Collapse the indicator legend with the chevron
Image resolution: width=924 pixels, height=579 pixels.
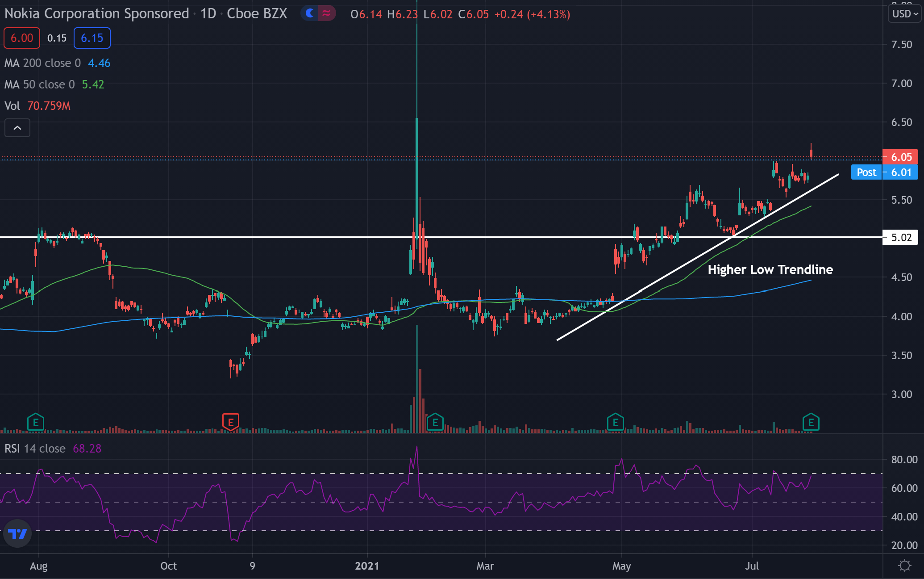(17, 128)
